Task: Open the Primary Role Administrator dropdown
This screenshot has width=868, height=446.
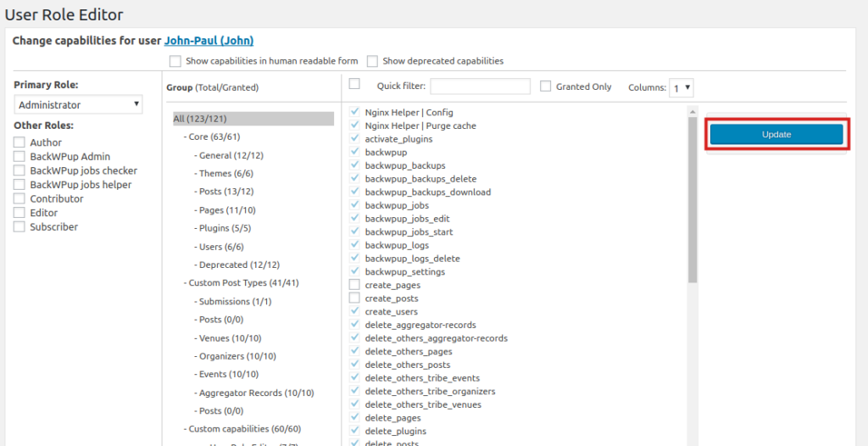Action: 79,105
